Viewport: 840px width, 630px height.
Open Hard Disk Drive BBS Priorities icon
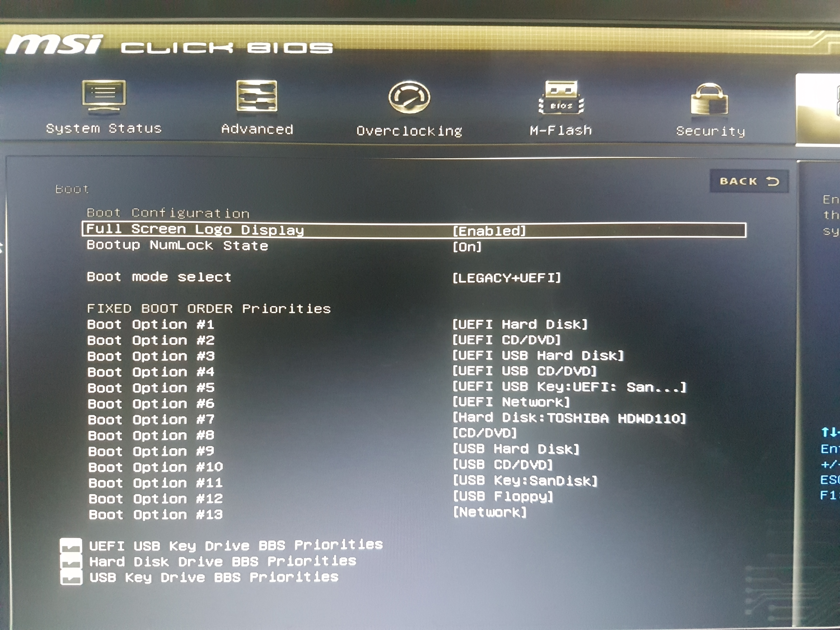tap(71, 562)
